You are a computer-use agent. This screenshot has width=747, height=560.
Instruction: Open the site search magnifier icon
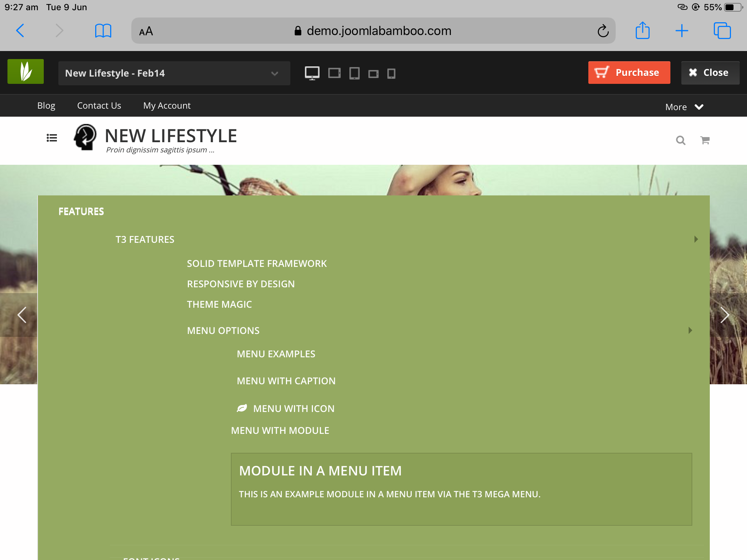(x=681, y=140)
